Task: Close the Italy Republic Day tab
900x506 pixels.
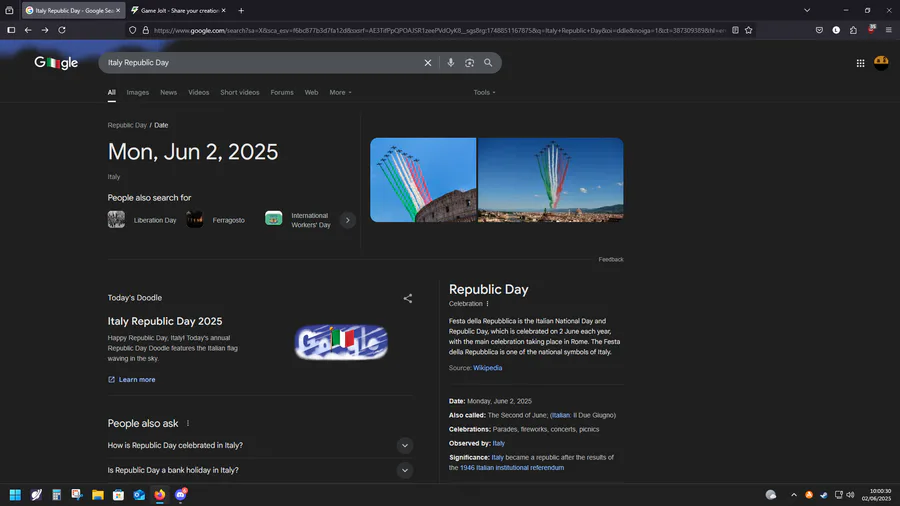Action: coord(118,10)
